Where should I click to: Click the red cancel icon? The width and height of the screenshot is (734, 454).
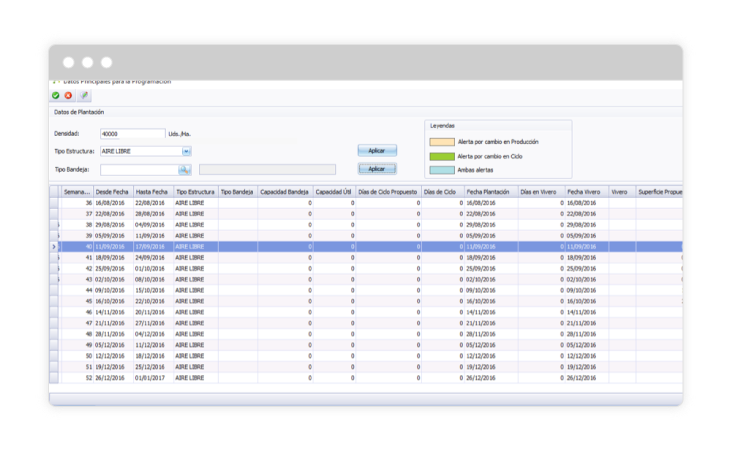69,95
